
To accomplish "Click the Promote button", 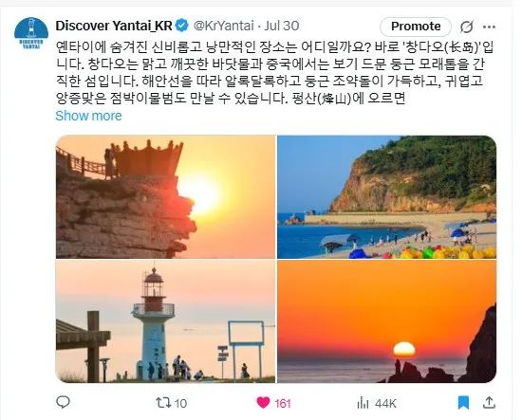I will point(416,27).
